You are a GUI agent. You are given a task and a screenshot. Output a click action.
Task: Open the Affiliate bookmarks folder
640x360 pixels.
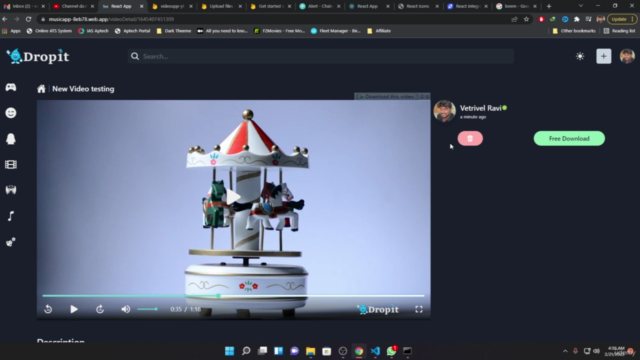[379, 31]
